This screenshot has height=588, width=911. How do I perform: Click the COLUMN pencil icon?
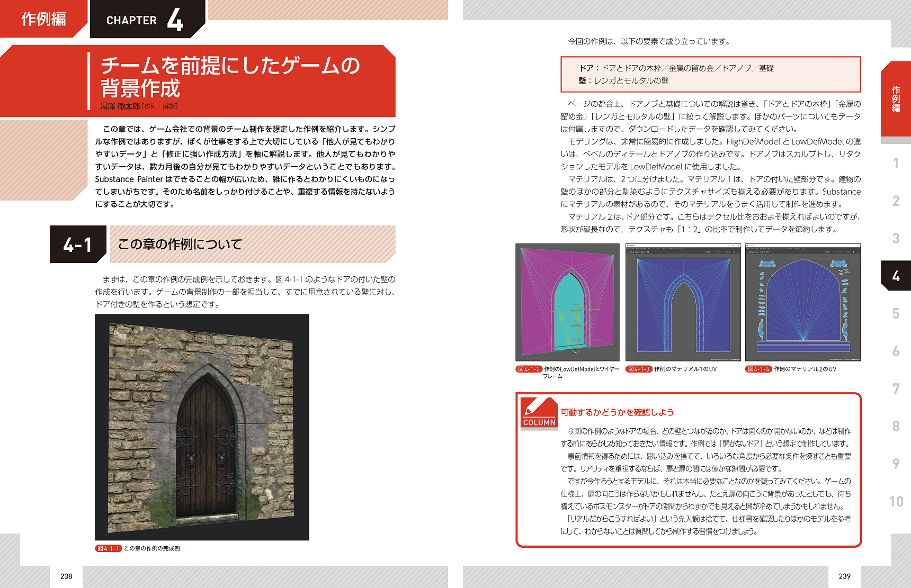click(539, 413)
